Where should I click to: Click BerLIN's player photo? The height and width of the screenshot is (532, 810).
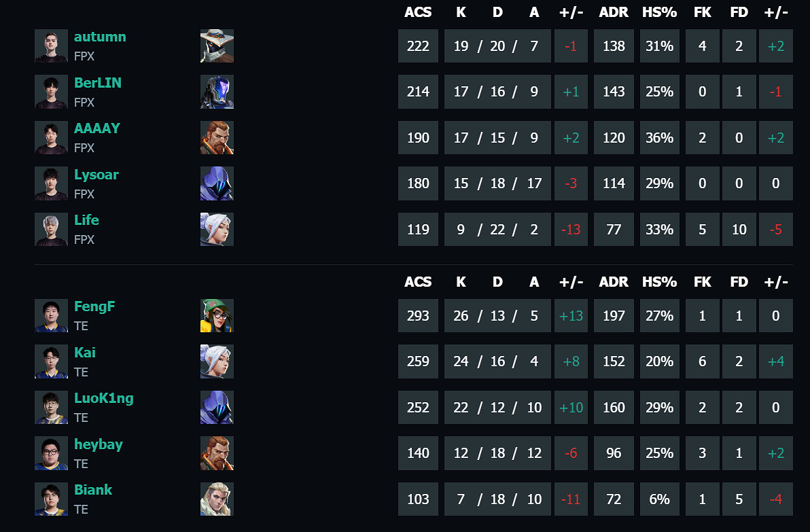tap(52, 92)
